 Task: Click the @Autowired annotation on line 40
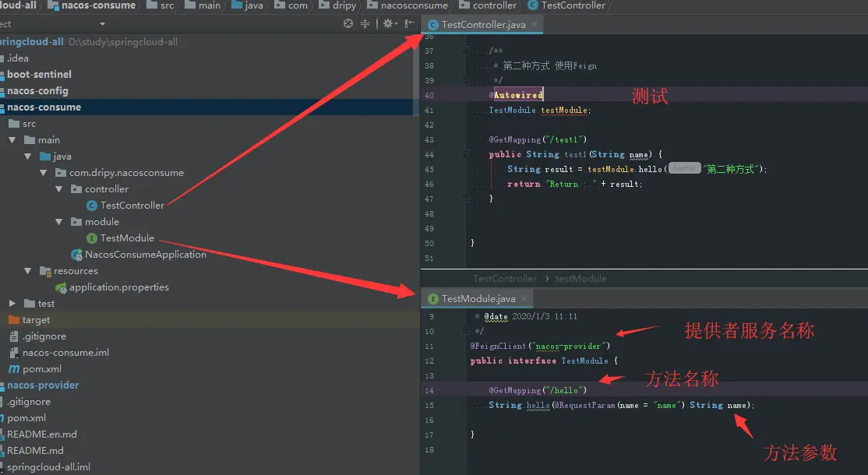point(516,95)
